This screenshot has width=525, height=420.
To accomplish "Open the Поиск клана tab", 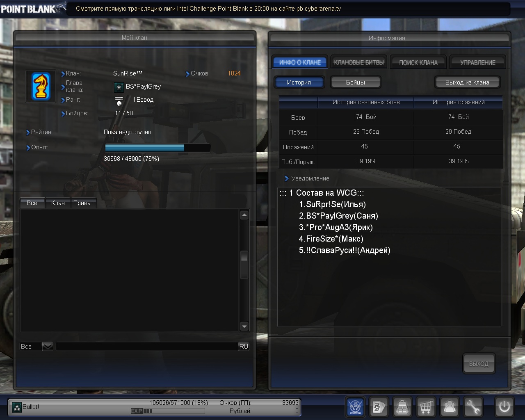I will [x=418, y=62].
